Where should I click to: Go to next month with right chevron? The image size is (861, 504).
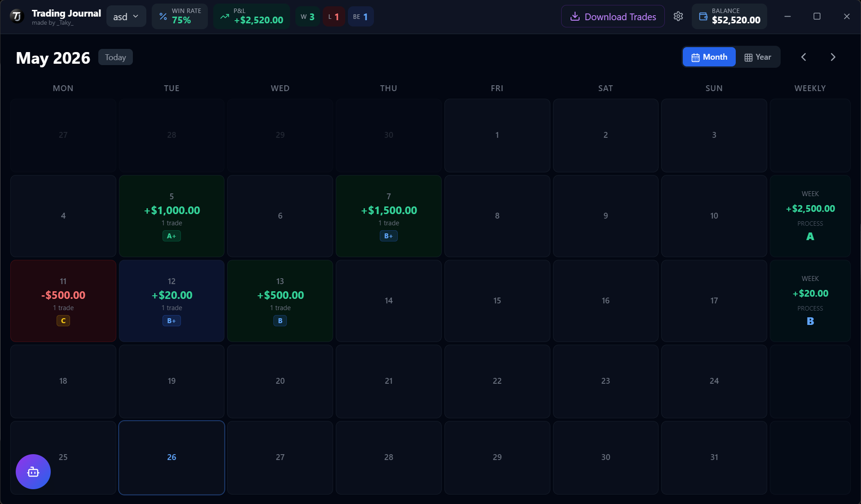[x=833, y=57]
